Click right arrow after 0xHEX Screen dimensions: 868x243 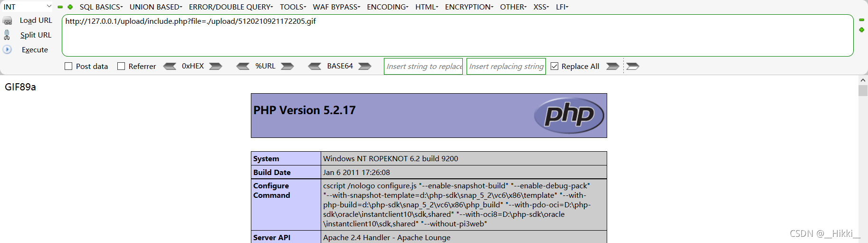tap(216, 66)
